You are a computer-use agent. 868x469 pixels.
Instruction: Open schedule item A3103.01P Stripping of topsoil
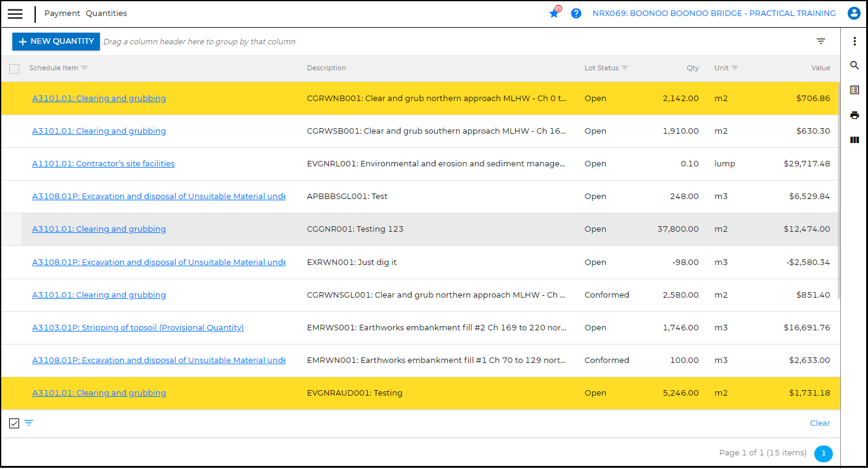138,327
